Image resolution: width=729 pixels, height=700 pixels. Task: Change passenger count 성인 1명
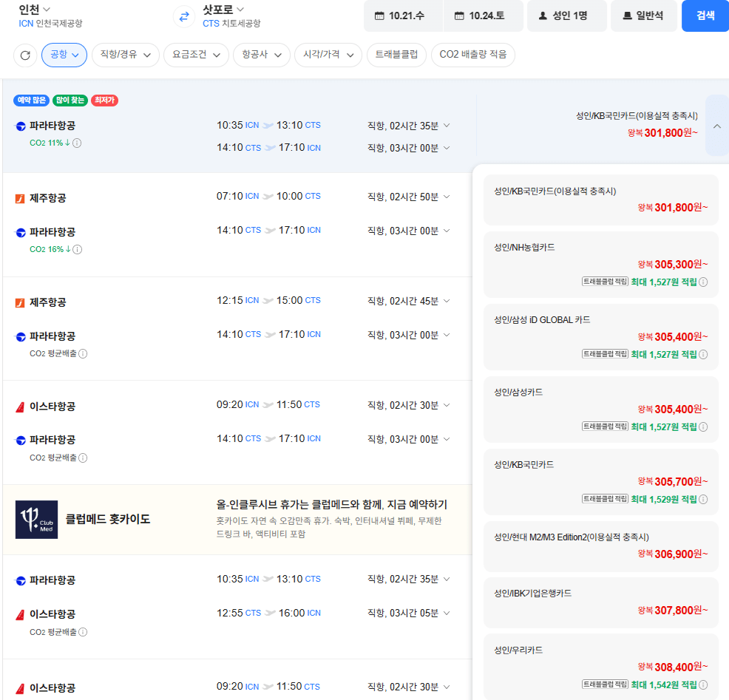click(x=567, y=16)
